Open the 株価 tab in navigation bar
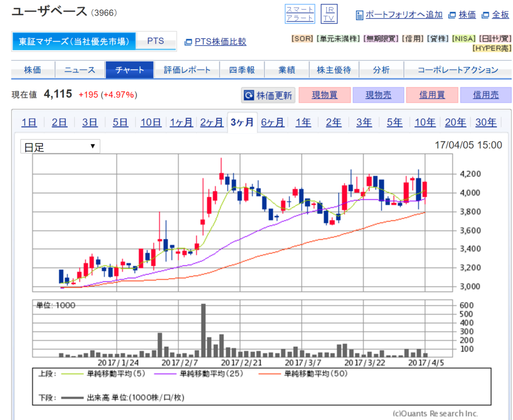This screenshot has height=420, width=513. (x=33, y=70)
